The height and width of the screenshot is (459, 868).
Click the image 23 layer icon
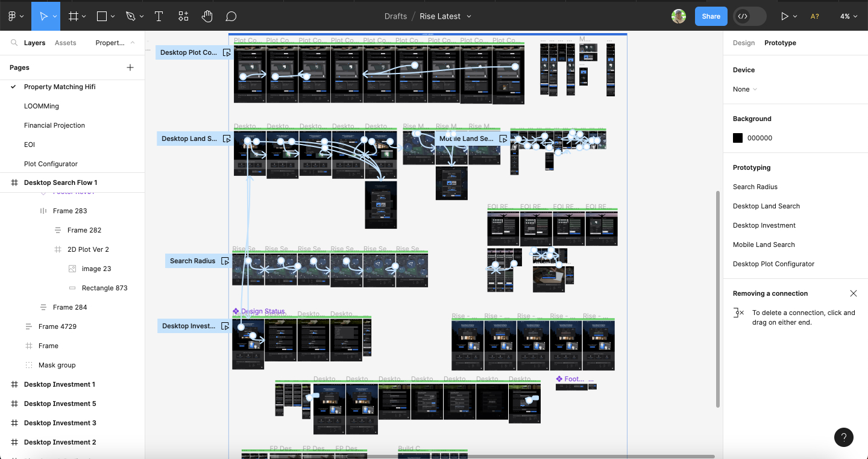[72, 269]
